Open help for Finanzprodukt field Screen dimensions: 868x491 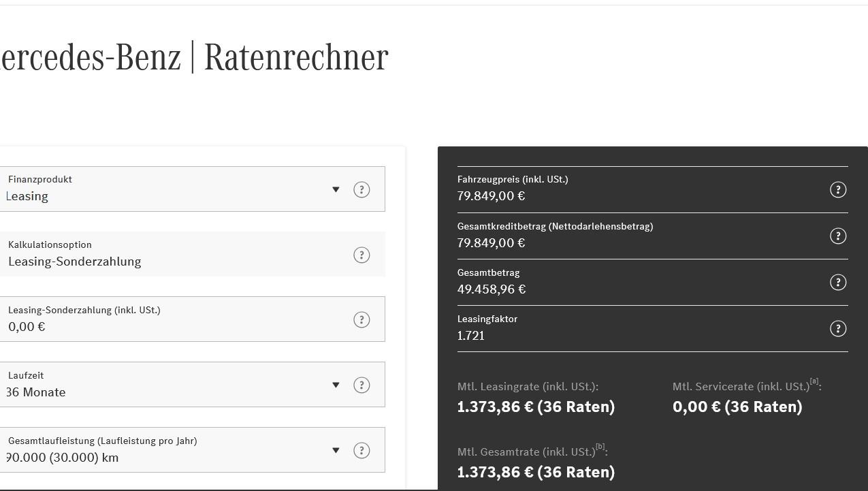tap(361, 189)
